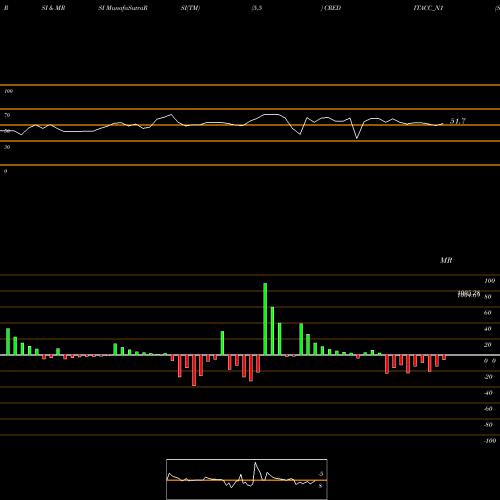The image size is (500, 500).
Task: Select the tallest green MR histogram bar
Action: [x=265, y=319]
